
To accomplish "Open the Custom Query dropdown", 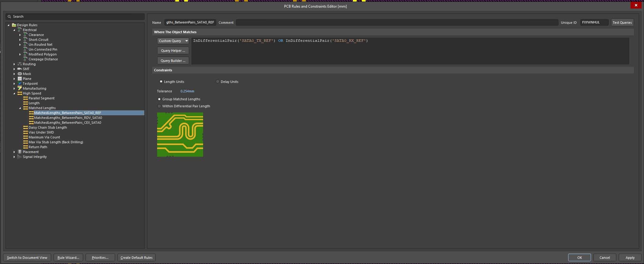I will tap(173, 41).
